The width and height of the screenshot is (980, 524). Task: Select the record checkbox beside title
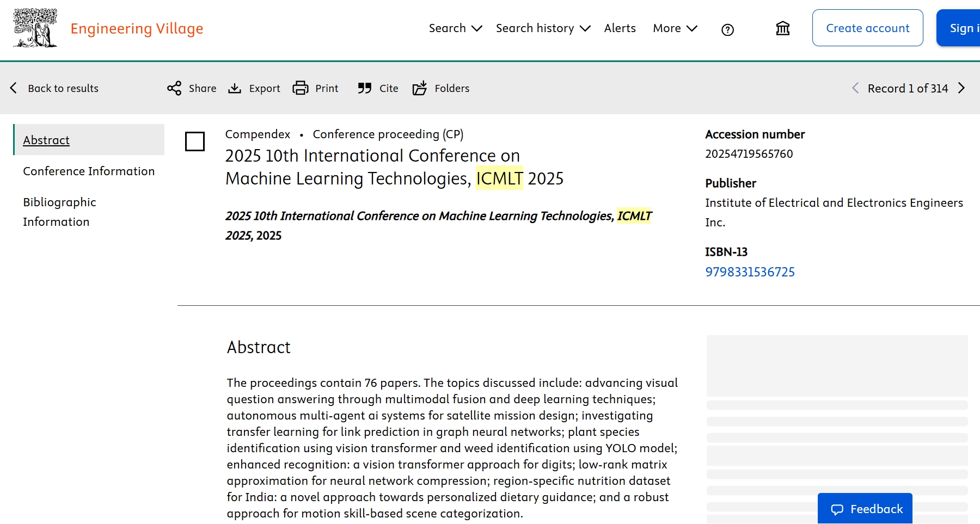pyautogui.click(x=195, y=141)
